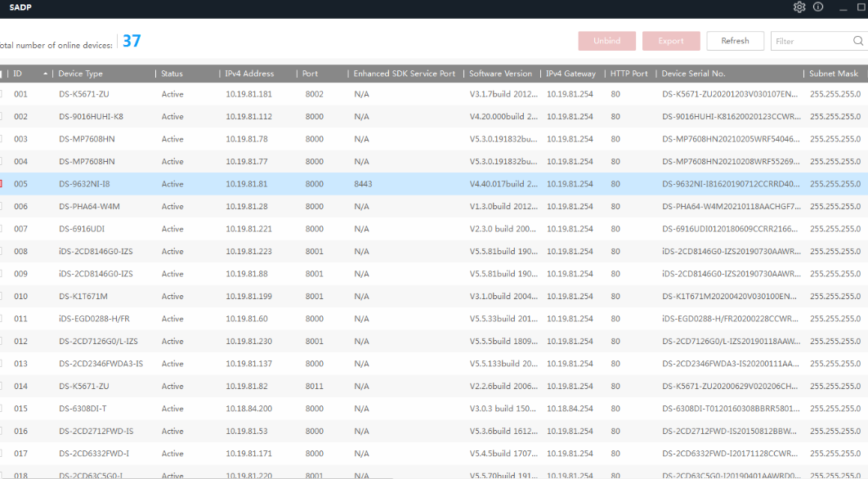868x479 pixels.
Task: Sort by Enhanced SDK Service Port header
Action: (x=404, y=74)
